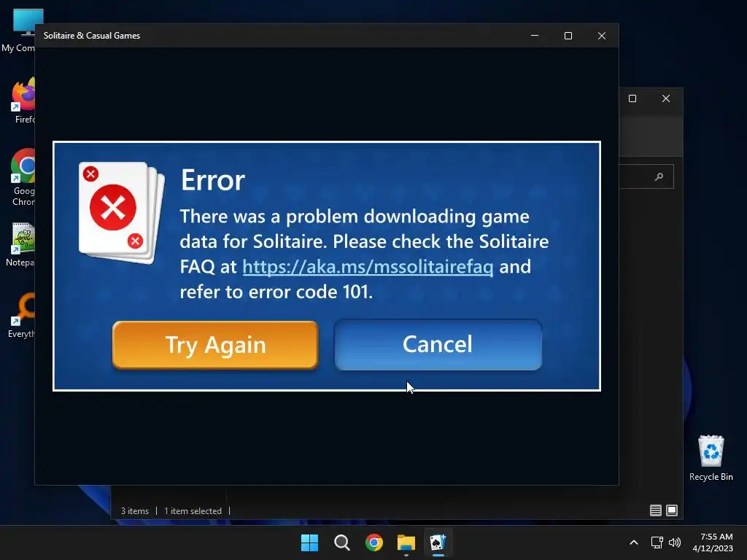Viewport: 747px width, 560px height.
Task: Select the Notepad++ desktop shortcut
Action: (x=20, y=244)
